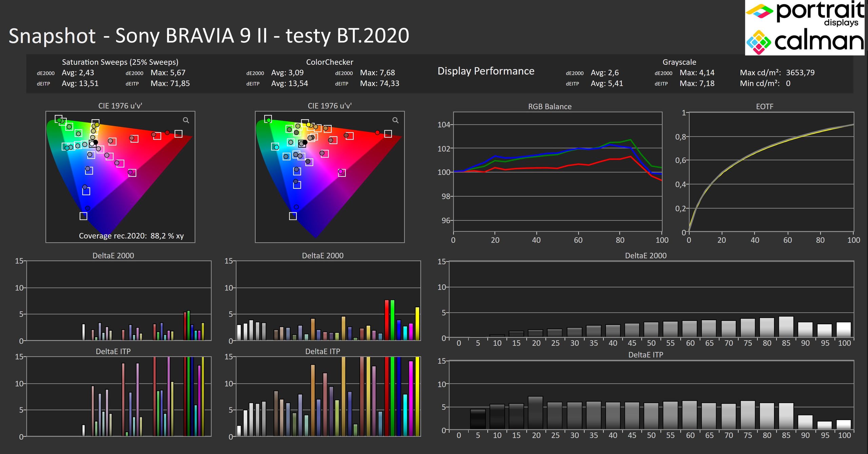
Task: Click the ColorChecker dEITP Max: 74,33 value
Action: (380, 83)
